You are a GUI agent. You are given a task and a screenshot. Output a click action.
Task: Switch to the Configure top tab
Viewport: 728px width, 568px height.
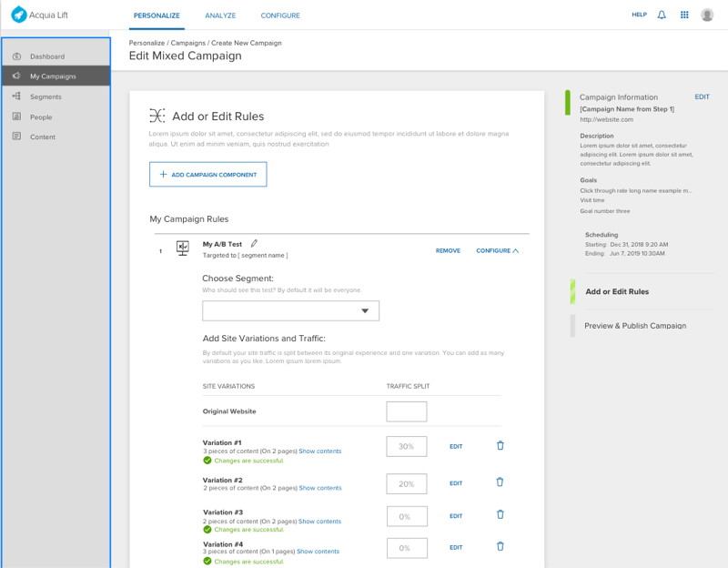pos(280,15)
